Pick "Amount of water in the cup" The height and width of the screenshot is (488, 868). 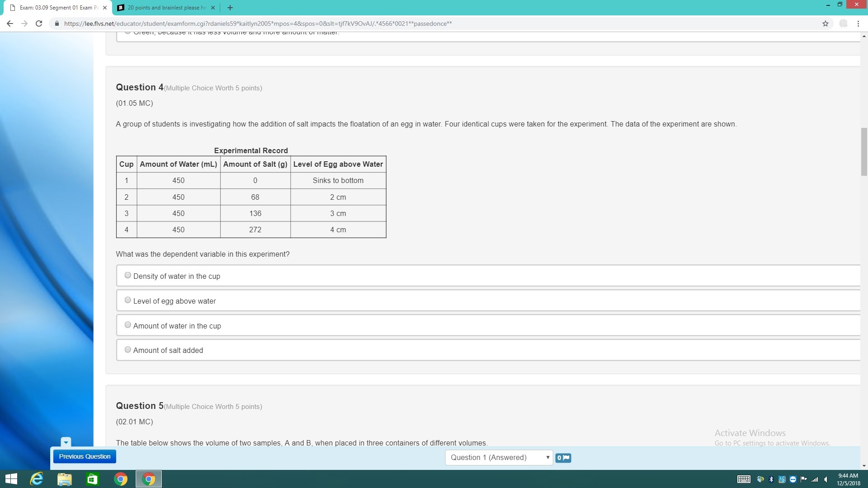pos(128,325)
